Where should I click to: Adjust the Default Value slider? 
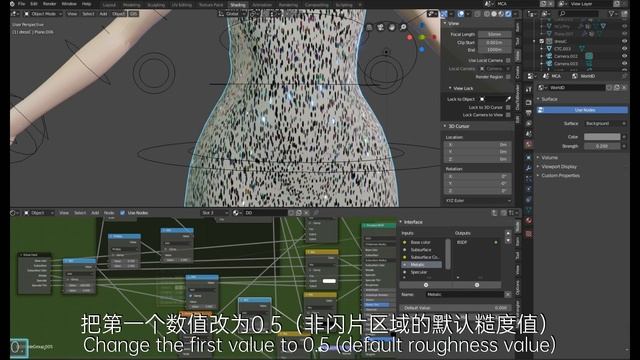(x=455, y=308)
